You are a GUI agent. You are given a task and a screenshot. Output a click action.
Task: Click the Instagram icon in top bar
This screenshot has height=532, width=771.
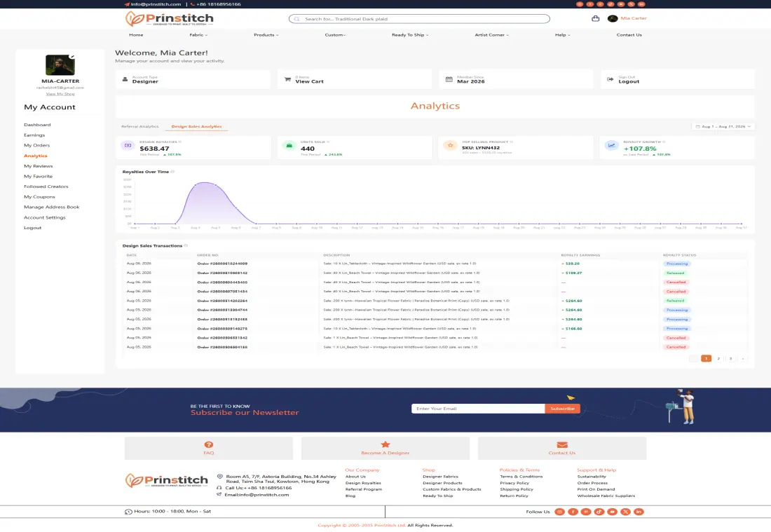(580, 4)
